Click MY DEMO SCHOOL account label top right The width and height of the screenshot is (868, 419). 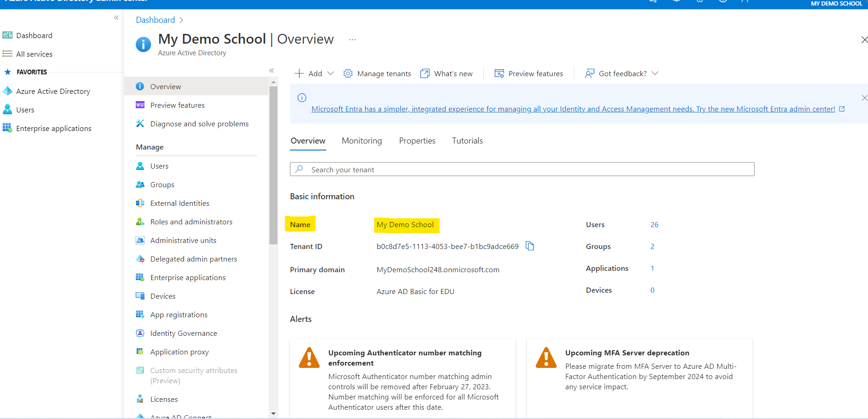pos(836,4)
